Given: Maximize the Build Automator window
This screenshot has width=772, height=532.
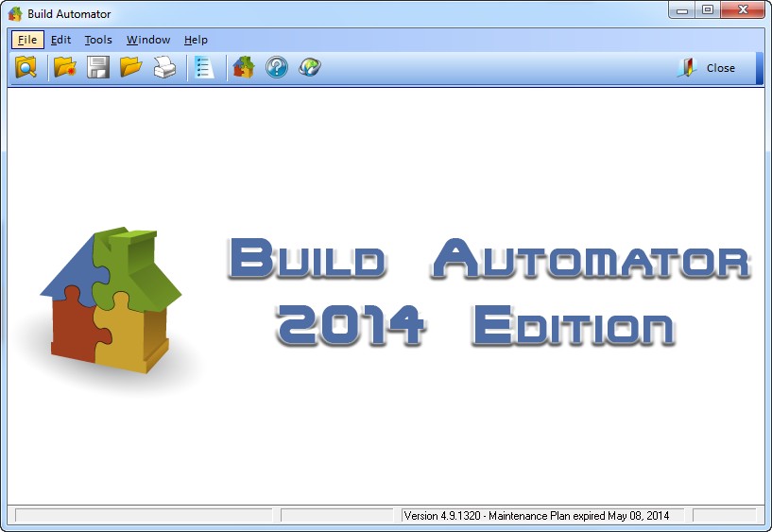Looking at the screenshot, I should click(708, 10).
